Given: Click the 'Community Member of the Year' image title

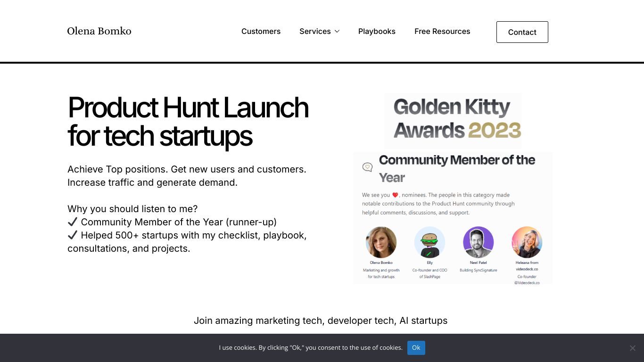Looking at the screenshot, I should coord(457,169).
